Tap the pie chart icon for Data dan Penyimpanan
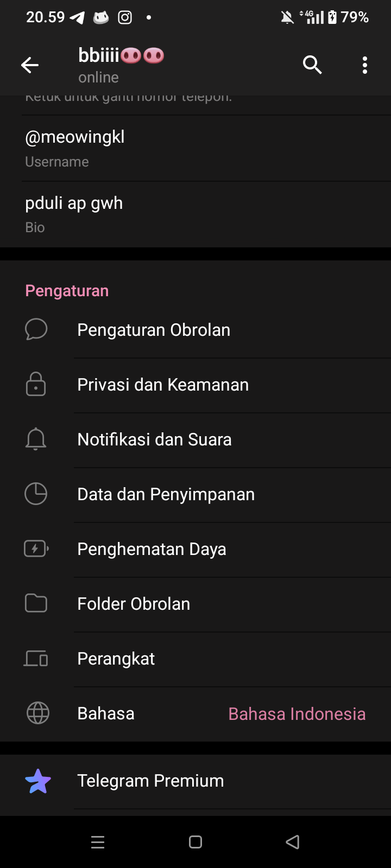Screen dimensions: 391x868 click(36, 494)
